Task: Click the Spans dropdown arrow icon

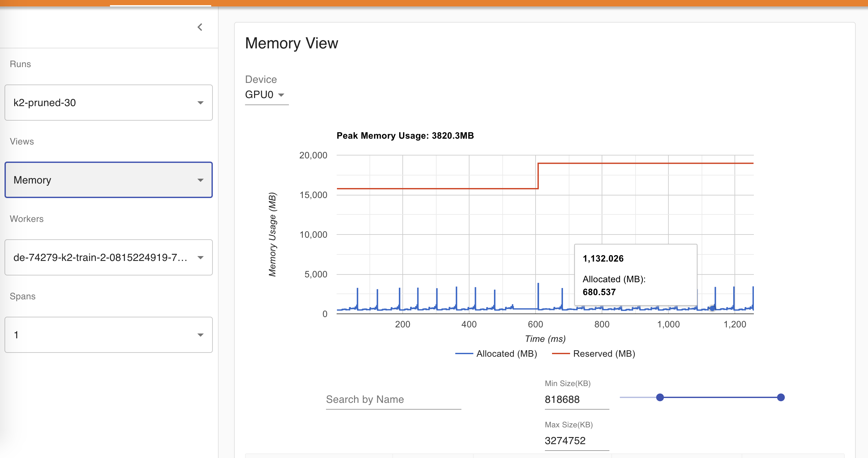Action: [201, 335]
